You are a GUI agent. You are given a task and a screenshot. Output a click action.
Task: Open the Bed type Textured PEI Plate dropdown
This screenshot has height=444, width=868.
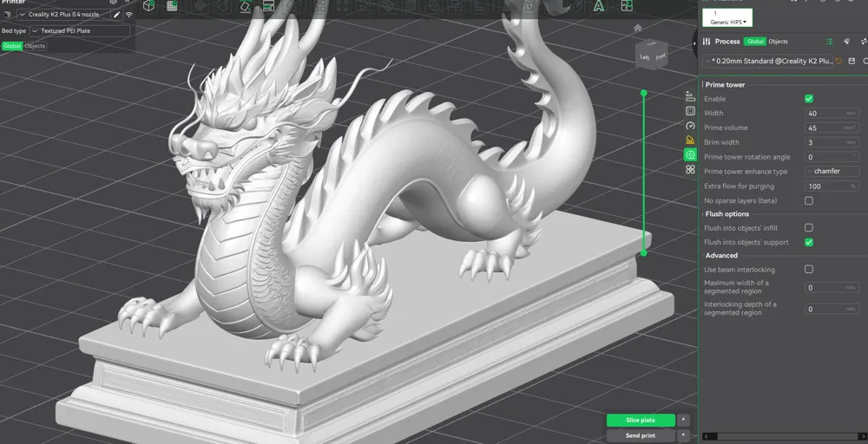80,31
